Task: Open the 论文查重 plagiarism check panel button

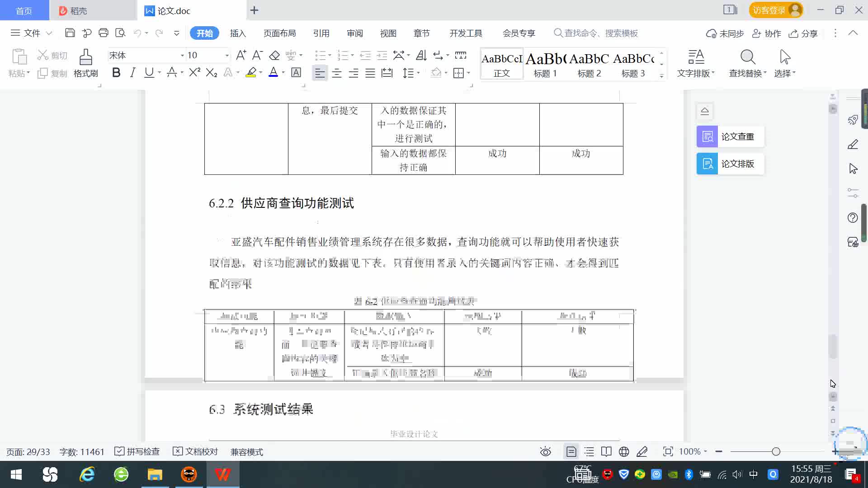Action: click(730, 136)
